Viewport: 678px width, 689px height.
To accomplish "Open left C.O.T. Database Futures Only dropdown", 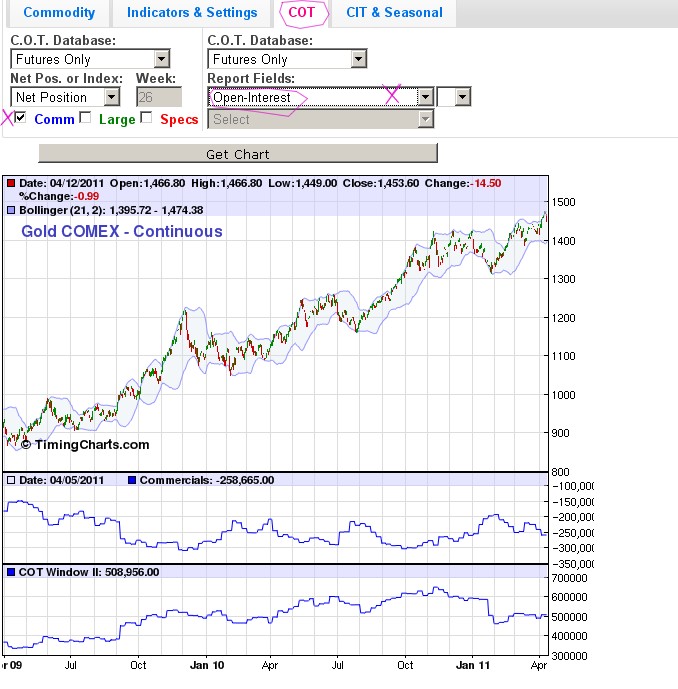I will point(90,59).
